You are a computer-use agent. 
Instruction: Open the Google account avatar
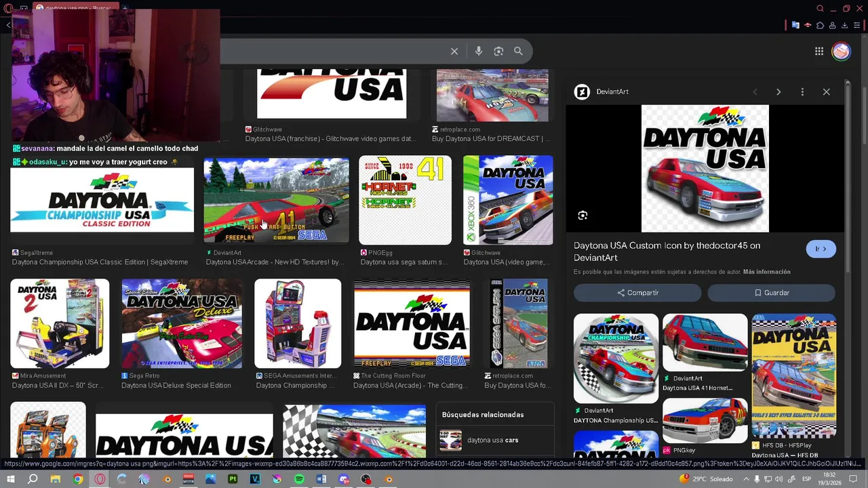(x=841, y=52)
